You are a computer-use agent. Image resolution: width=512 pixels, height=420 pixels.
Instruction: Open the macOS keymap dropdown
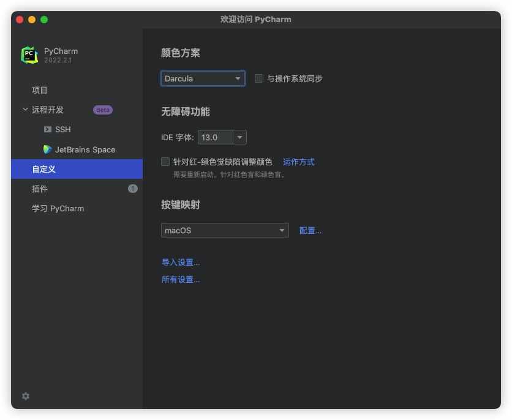click(225, 230)
